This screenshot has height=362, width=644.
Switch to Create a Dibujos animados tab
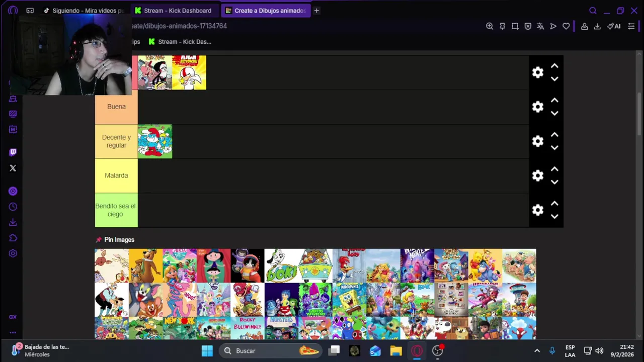point(265,11)
